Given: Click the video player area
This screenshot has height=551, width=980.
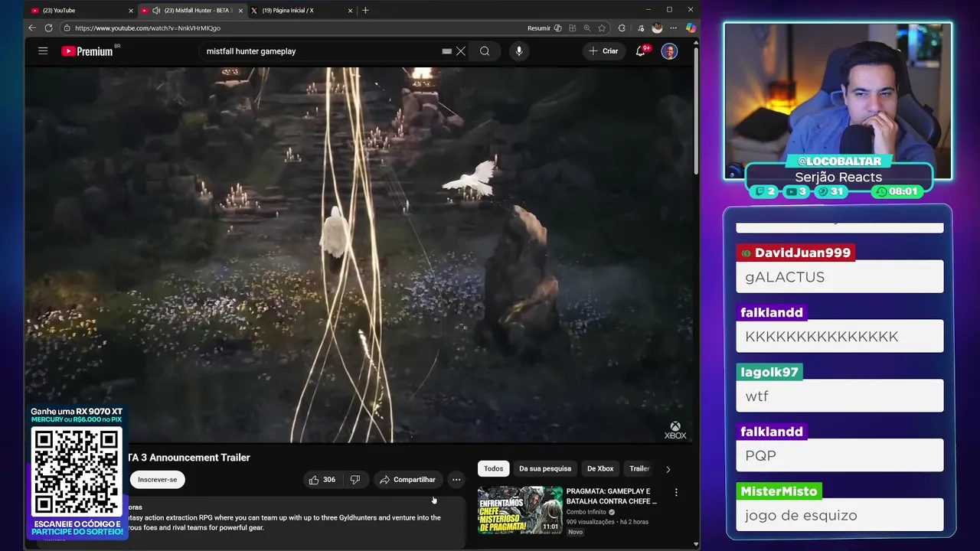Looking at the screenshot, I should tap(358, 255).
